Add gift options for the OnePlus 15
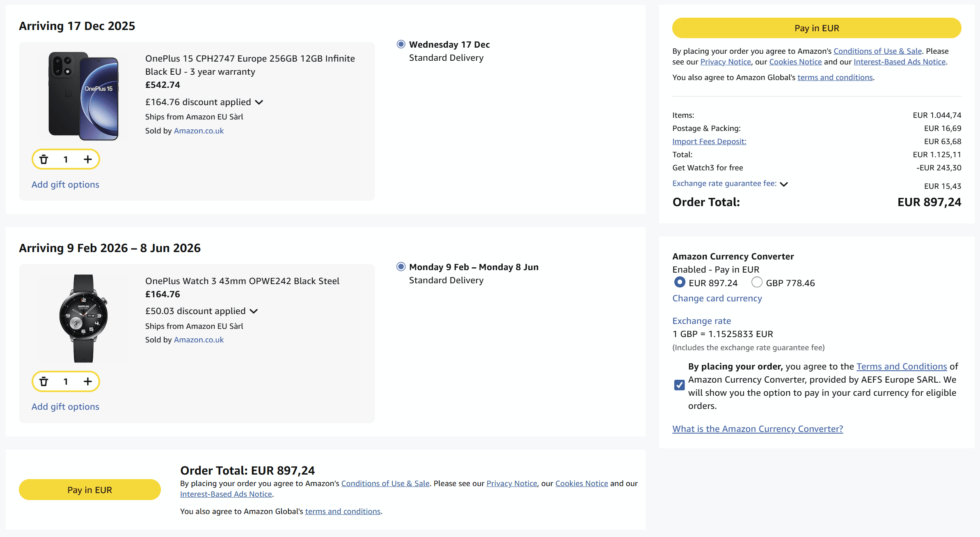Viewport: 980px width, 537px height. pos(66,185)
